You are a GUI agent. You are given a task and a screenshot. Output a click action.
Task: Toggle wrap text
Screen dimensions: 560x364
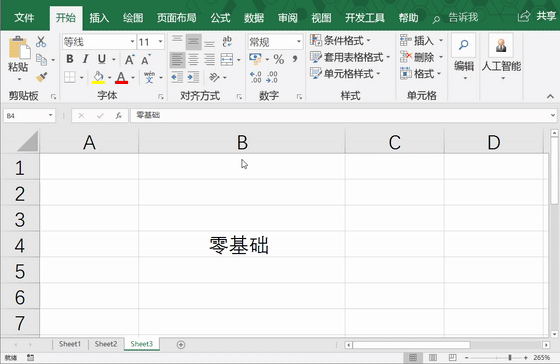pos(227,42)
